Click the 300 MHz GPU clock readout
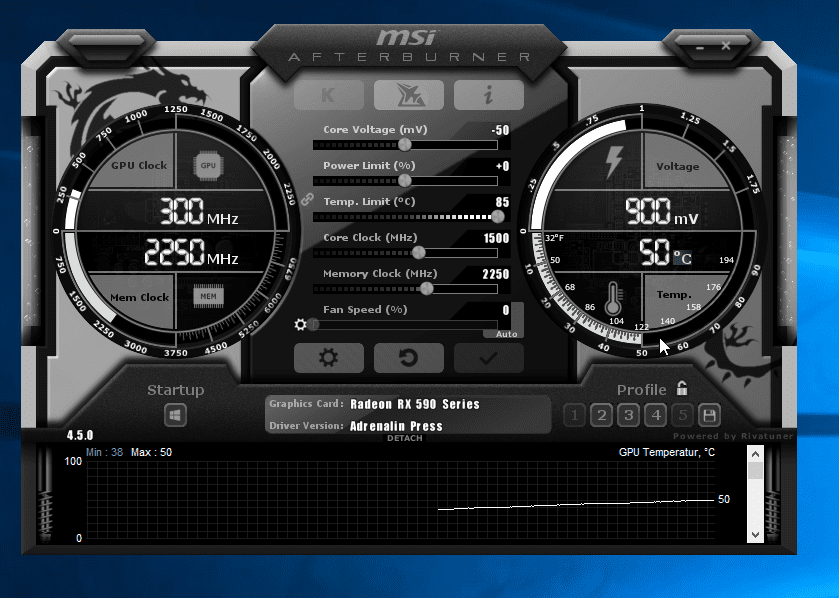 pos(199,211)
